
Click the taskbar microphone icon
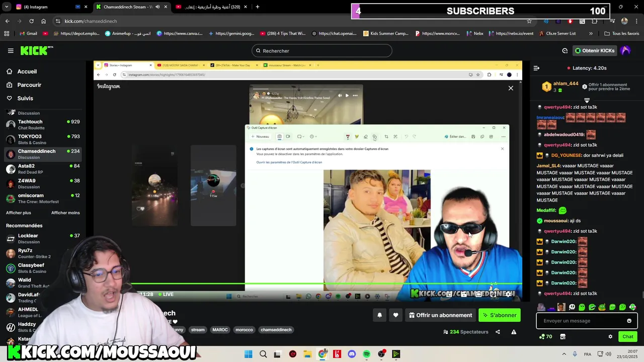575,354
